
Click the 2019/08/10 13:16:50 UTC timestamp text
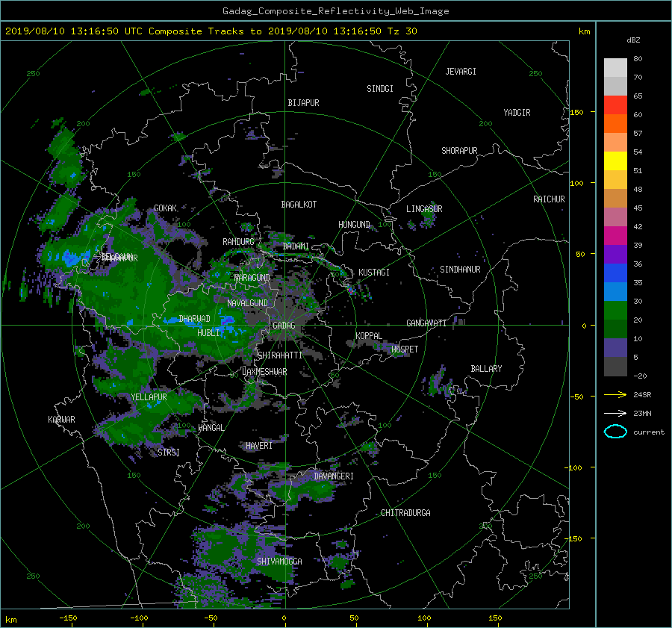(66, 31)
